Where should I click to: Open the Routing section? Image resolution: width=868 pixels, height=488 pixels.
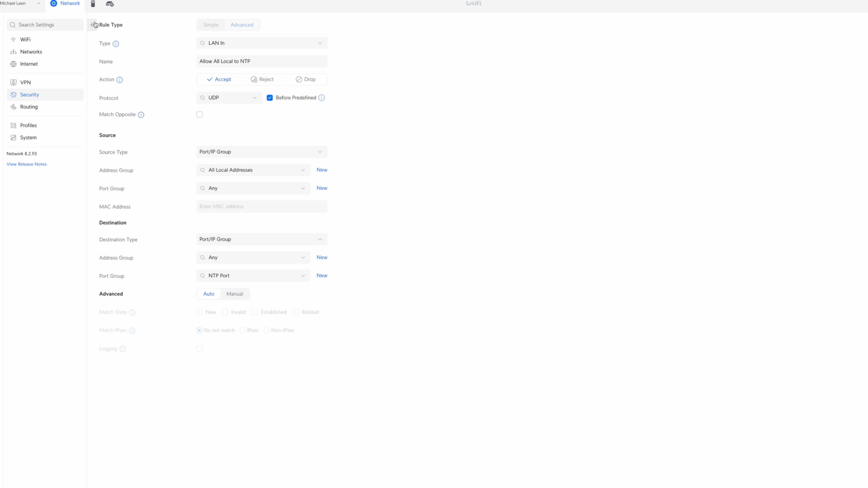pyautogui.click(x=29, y=107)
